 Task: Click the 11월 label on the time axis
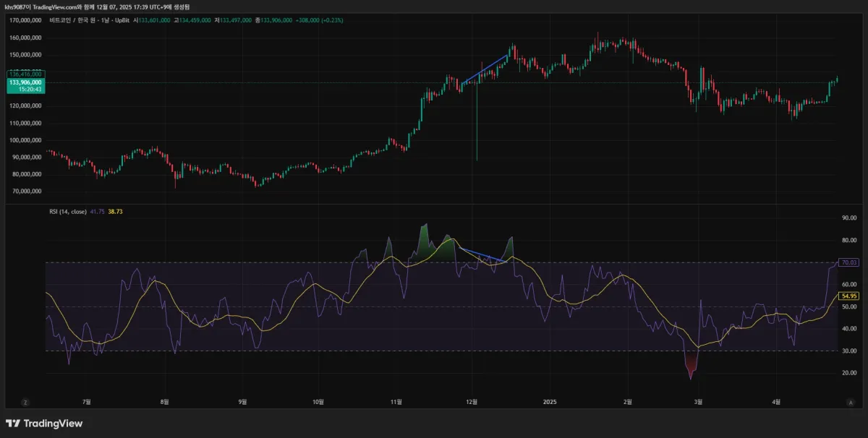coord(396,401)
